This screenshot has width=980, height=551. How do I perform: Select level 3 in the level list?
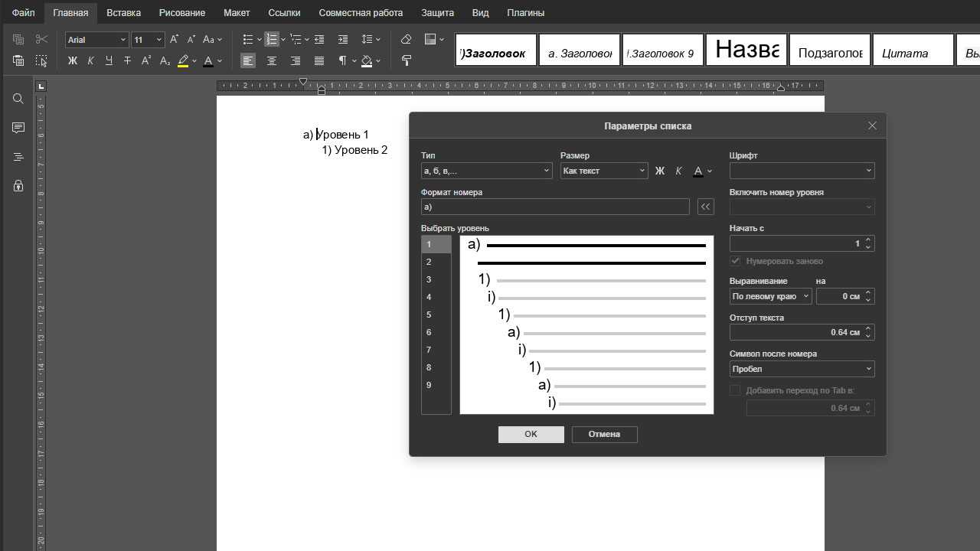429,279
